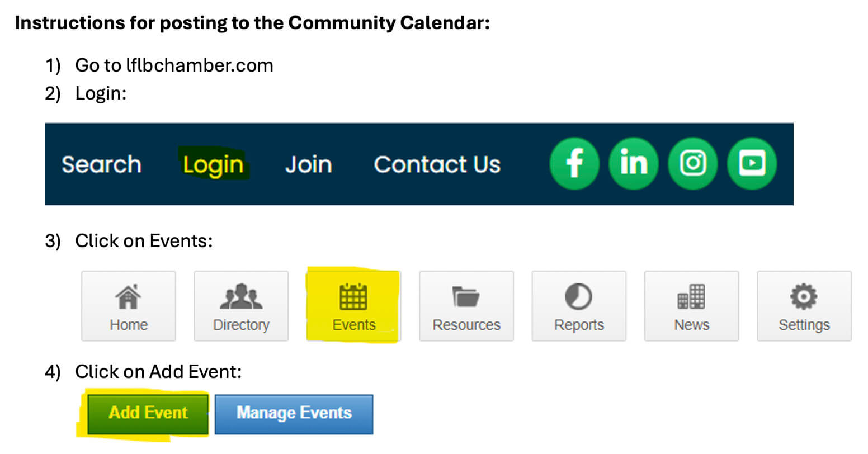Click the highlighted Login menu item
This screenshot has width=868, height=454.
213,165
